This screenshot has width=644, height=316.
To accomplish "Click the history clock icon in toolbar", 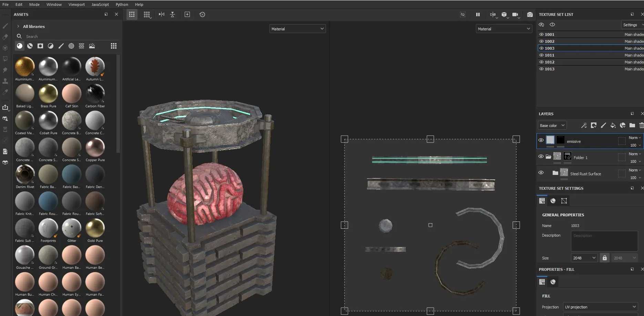I will [202, 14].
